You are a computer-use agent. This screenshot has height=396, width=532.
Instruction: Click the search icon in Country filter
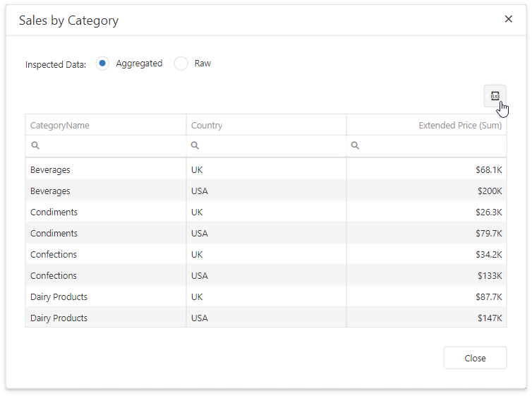coord(195,145)
